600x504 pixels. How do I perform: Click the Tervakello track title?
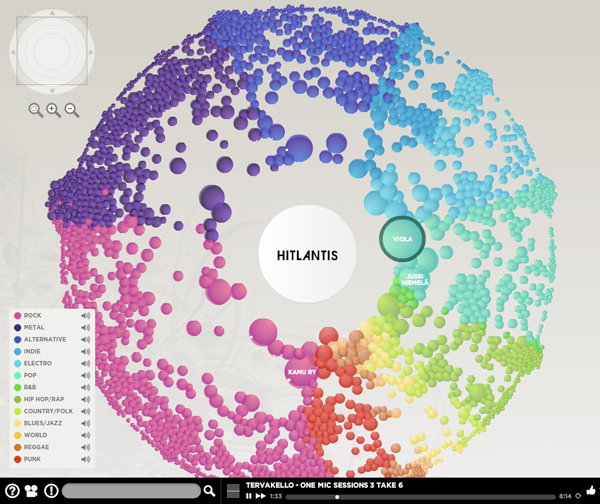324,485
